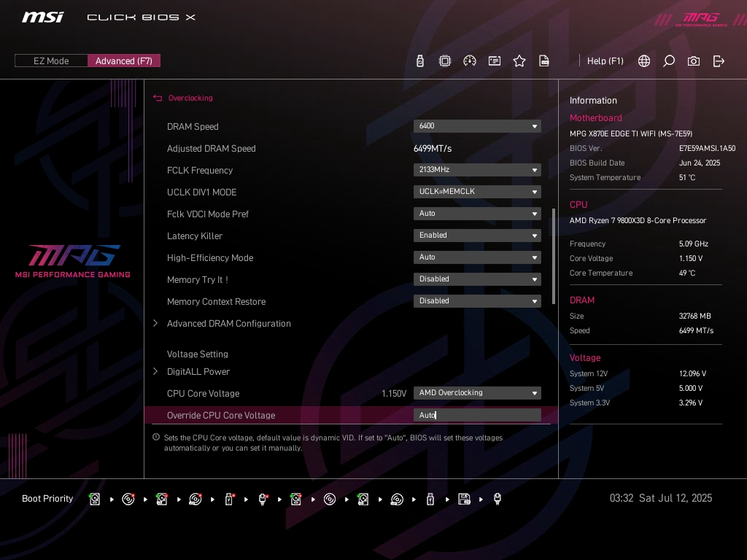Click the 1.150V value beside CPU Core Voltage
Viewport: 747px width, 560px height.
point(394,393)
